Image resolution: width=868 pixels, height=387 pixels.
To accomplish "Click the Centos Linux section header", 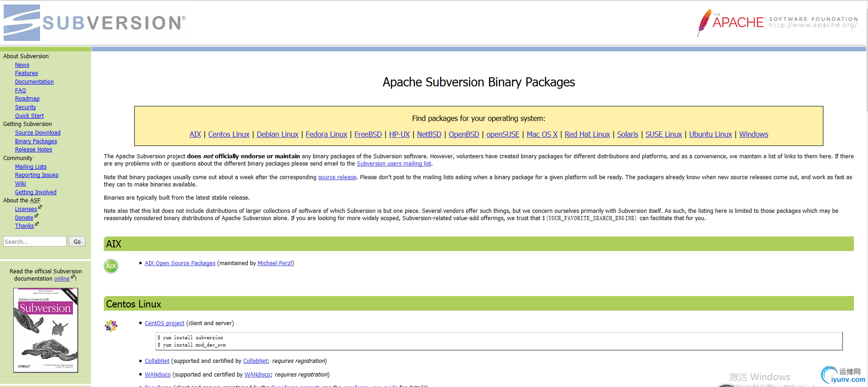I will [479, 304].
